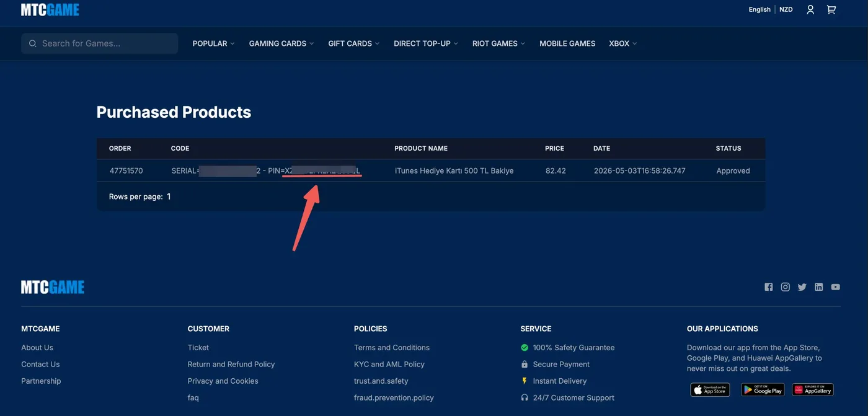The height and width of the screenshot is (416, 868).
Task: Click the Customer Support headset icon
Action: [x=525, y=398]
